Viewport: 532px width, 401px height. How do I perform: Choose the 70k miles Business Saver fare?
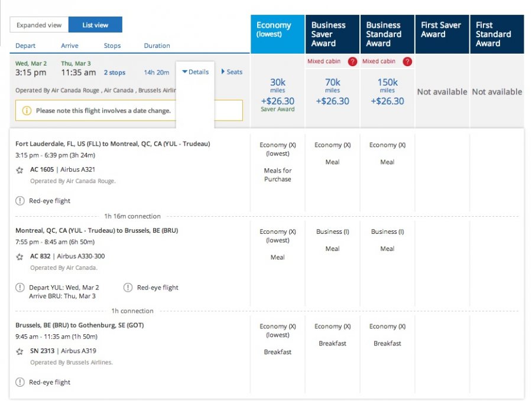click(x=332, y=92)
